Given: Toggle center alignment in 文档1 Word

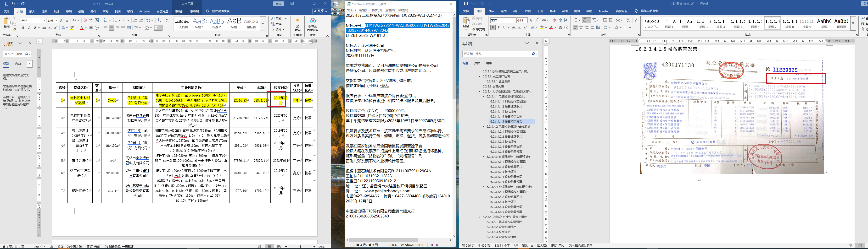Looking at the screenshot, I should 112,28.
